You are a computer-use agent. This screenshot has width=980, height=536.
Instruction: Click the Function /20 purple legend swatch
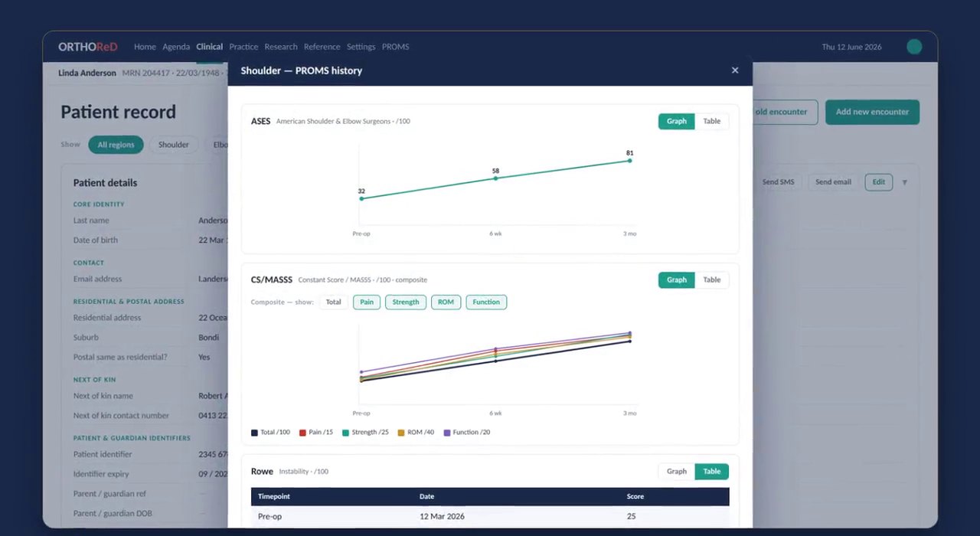click(x=447, y=433)
